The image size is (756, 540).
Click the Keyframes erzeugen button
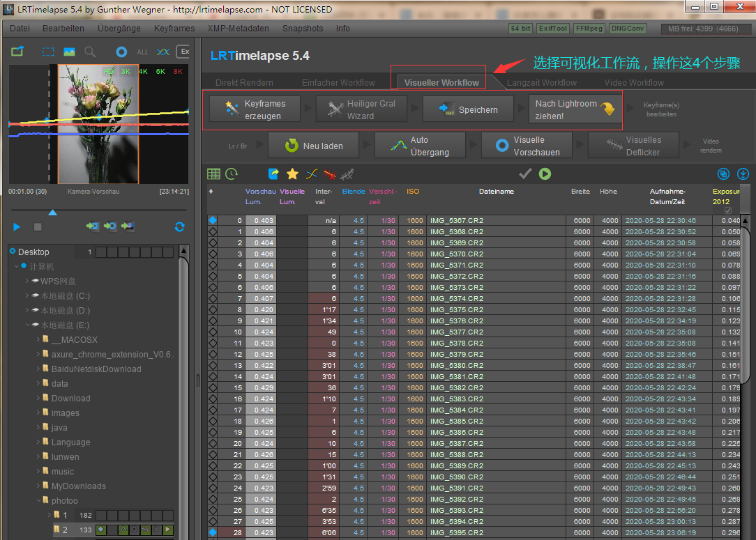point(255,109)
